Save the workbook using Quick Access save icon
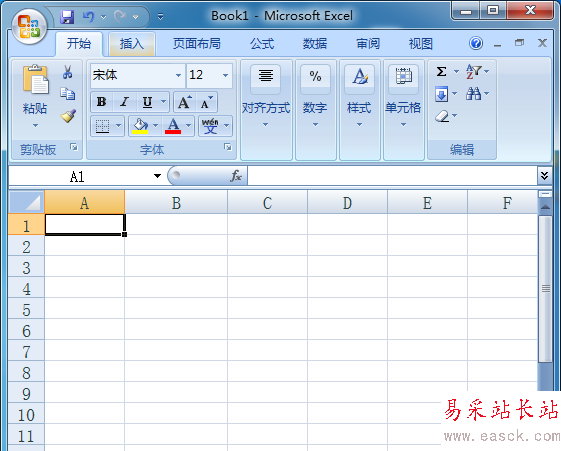The height and width of the screenshot is (451, 561). click(67, 16)
